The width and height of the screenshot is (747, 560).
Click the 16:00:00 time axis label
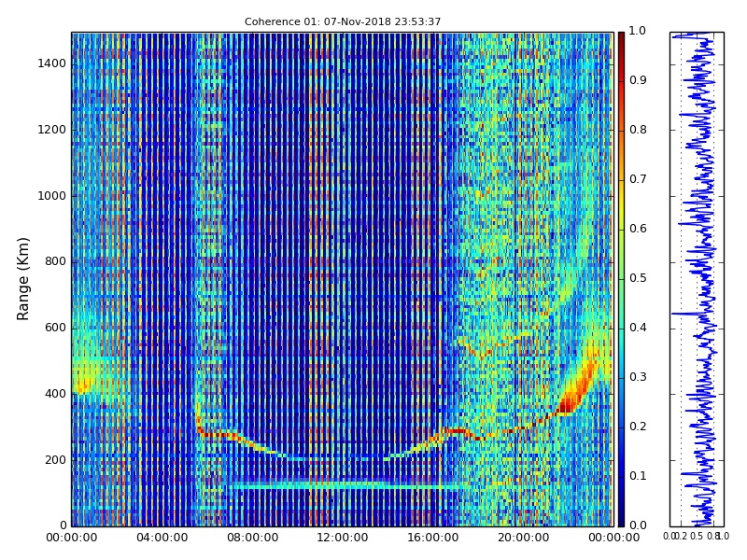(433, 538)
